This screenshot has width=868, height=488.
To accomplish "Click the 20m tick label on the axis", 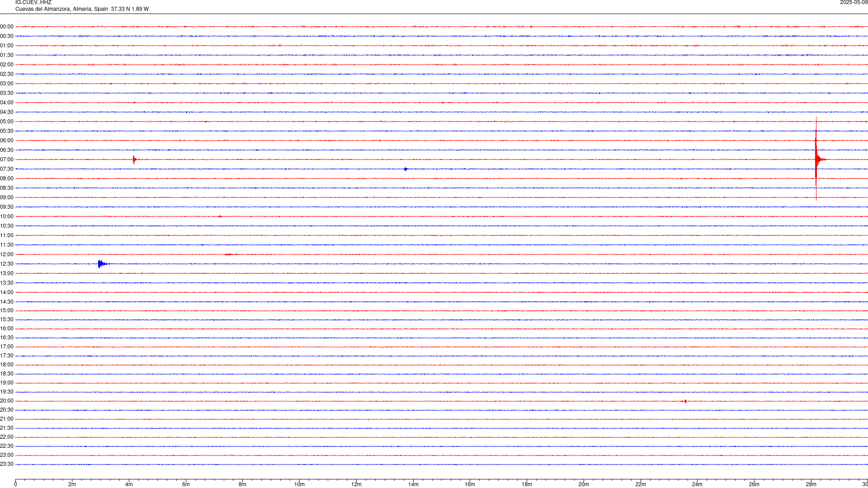I will 584,484.
